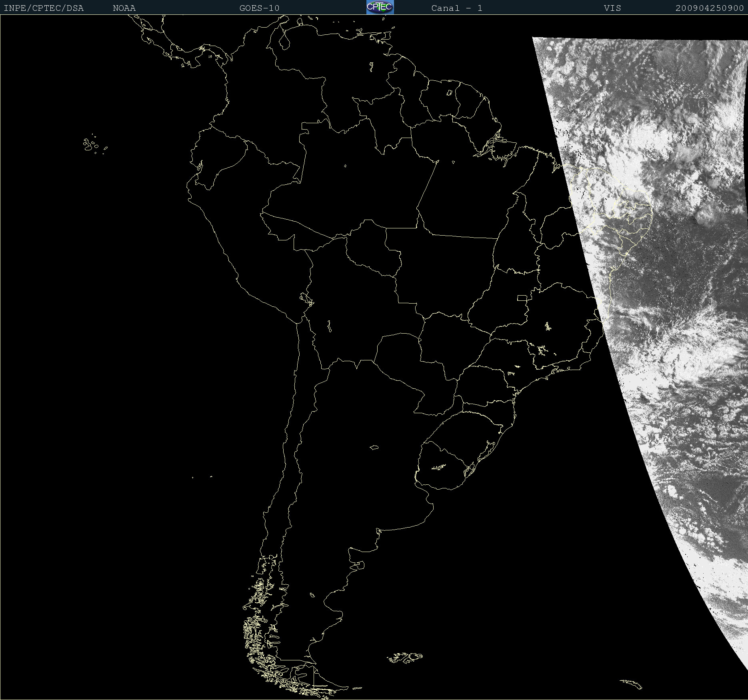The image size is (748, 700).
Task: Click the VIS channel label
Action: (612, 8)
